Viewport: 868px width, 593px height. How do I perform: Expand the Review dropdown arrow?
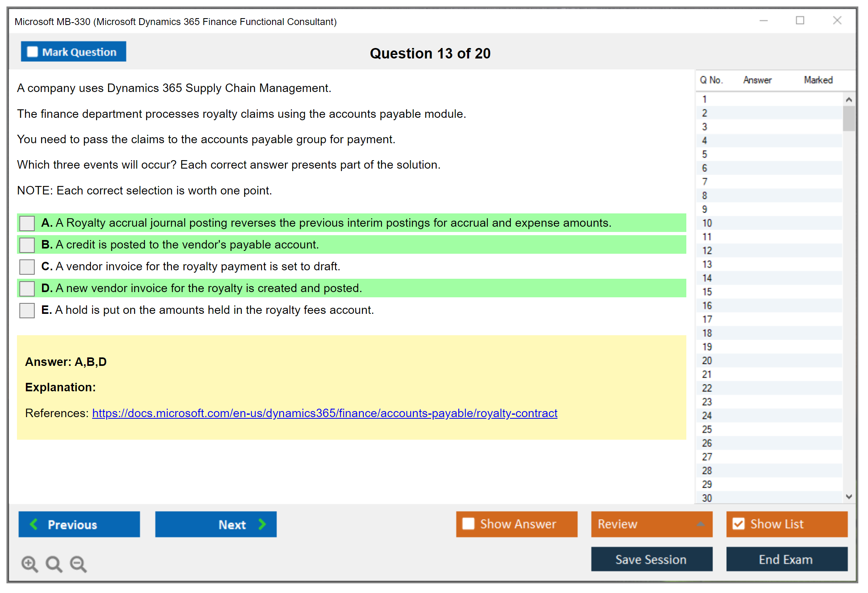(x=700, y=524)
